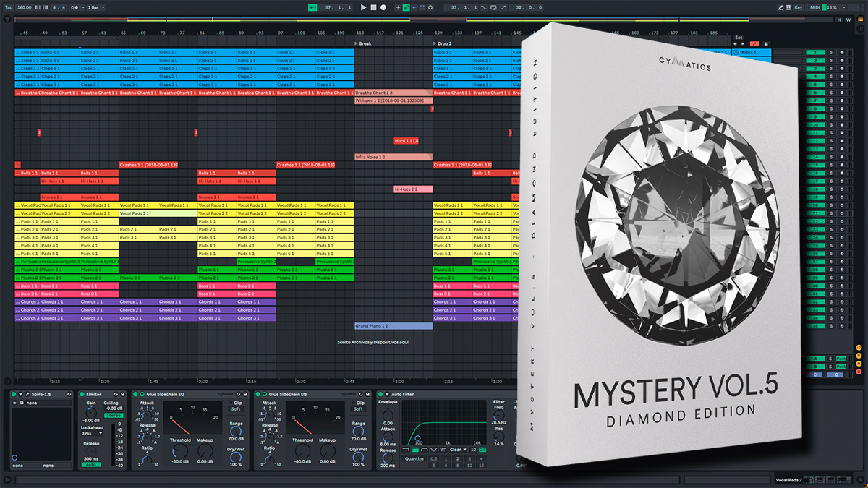
Task: Click the Limiter save preset icon
Action: coord(123,394)
